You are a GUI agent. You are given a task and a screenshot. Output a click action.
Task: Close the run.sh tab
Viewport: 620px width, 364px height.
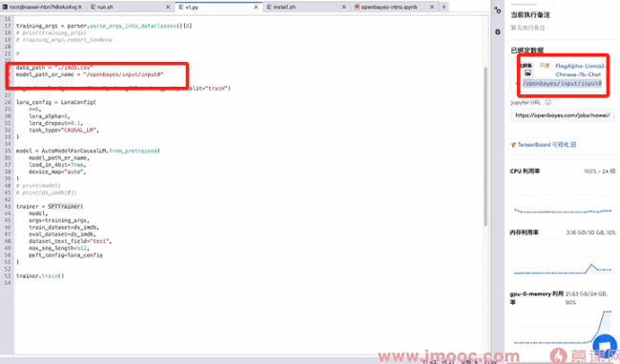click(168, 7)
